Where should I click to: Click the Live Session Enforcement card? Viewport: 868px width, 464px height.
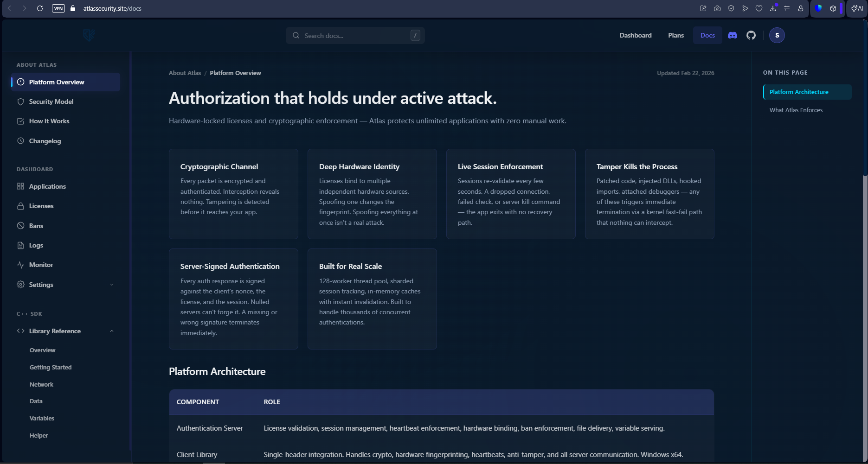click(511, 194)
